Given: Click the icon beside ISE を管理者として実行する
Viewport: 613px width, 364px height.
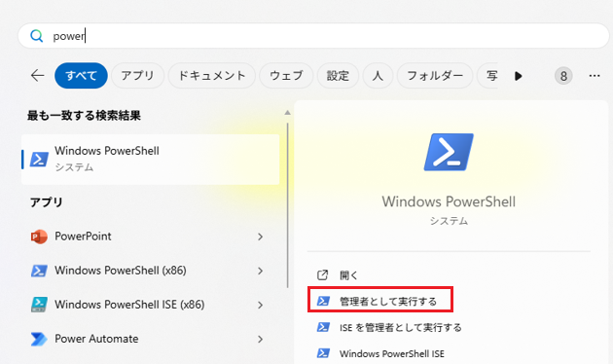Looking at the screenshot, I should click(323, 327).
